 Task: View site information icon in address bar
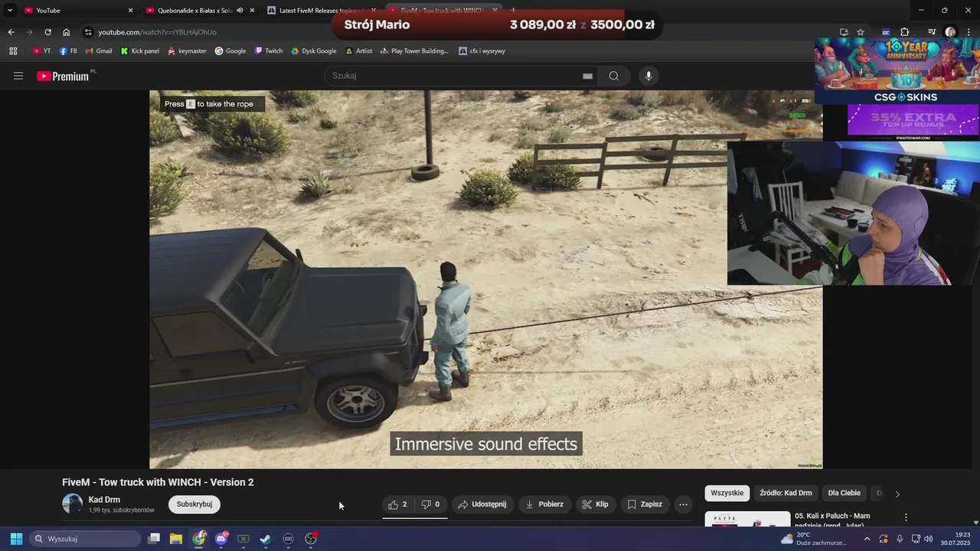pyautogui.click(x=89, y=32)
